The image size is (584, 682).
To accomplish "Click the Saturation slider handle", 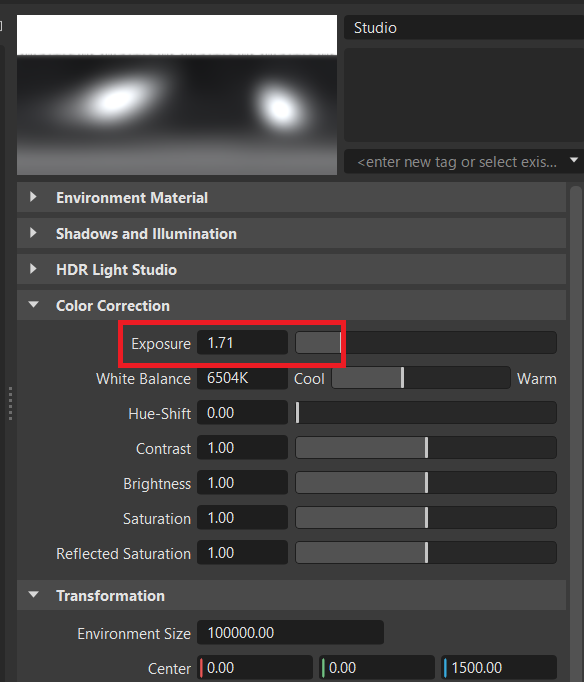I will (427, 518).
